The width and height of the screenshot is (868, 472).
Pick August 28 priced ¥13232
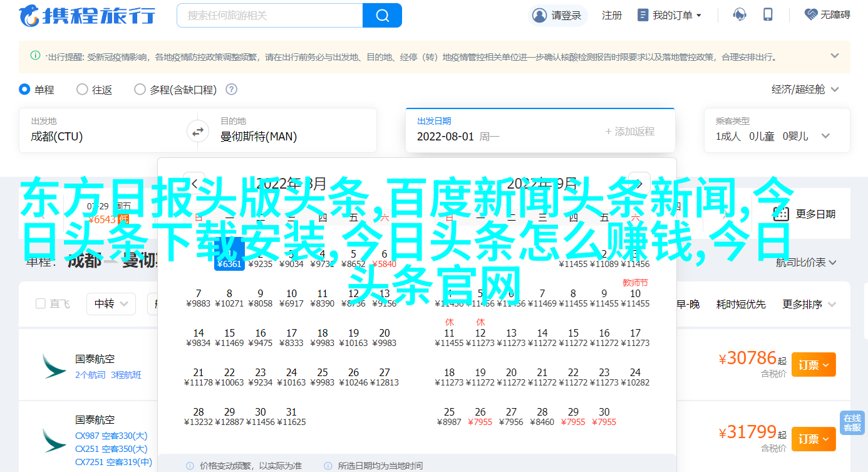(199, 417)
